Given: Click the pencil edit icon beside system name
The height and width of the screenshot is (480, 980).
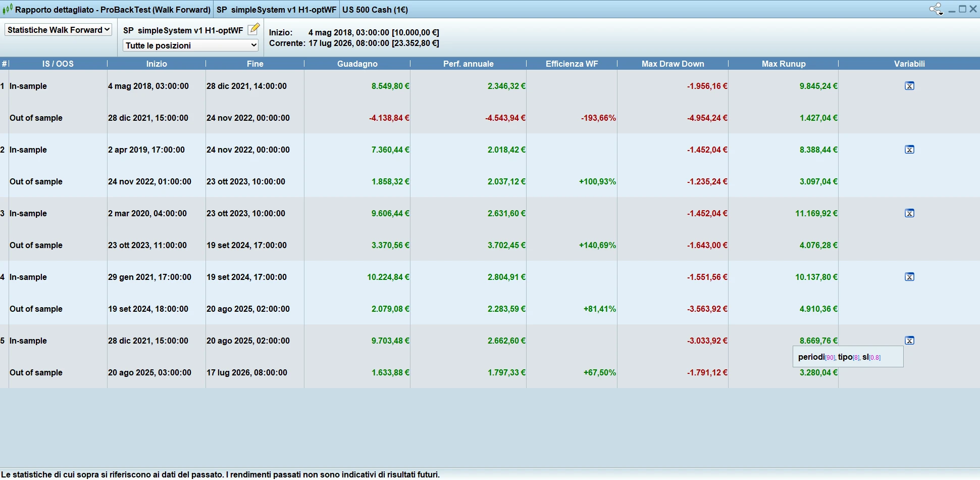Looking at the screenshot, I should (254, 29).
